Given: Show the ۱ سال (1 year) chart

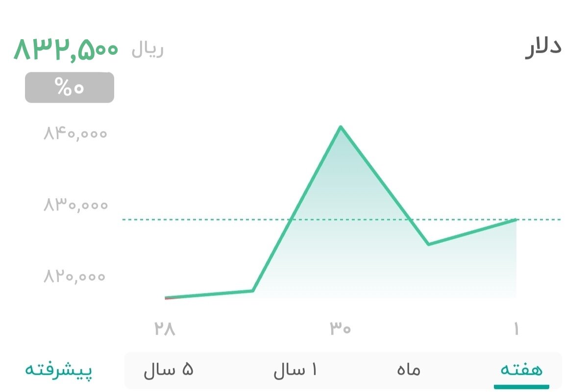Looking at the screenshot, I should click(x=295, y=369).
